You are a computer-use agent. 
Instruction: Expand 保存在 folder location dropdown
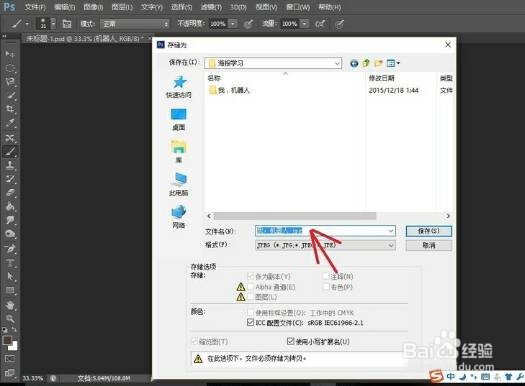[337, 63]
